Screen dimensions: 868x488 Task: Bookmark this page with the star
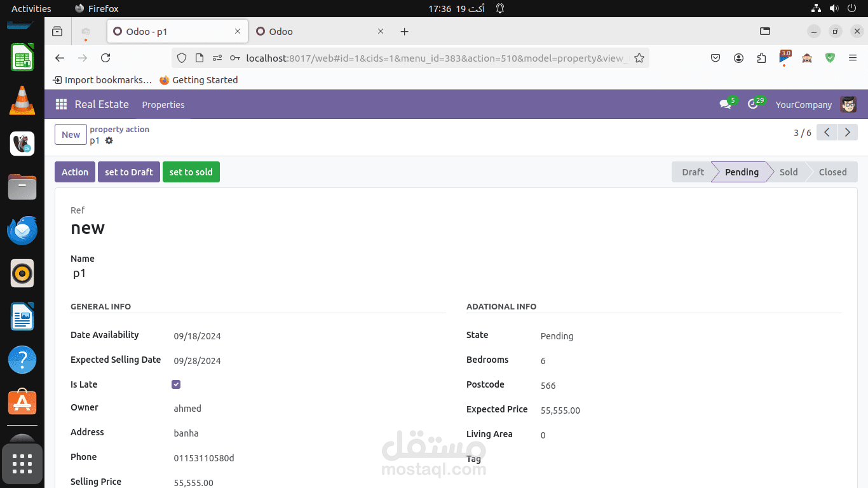pos(639,58)
